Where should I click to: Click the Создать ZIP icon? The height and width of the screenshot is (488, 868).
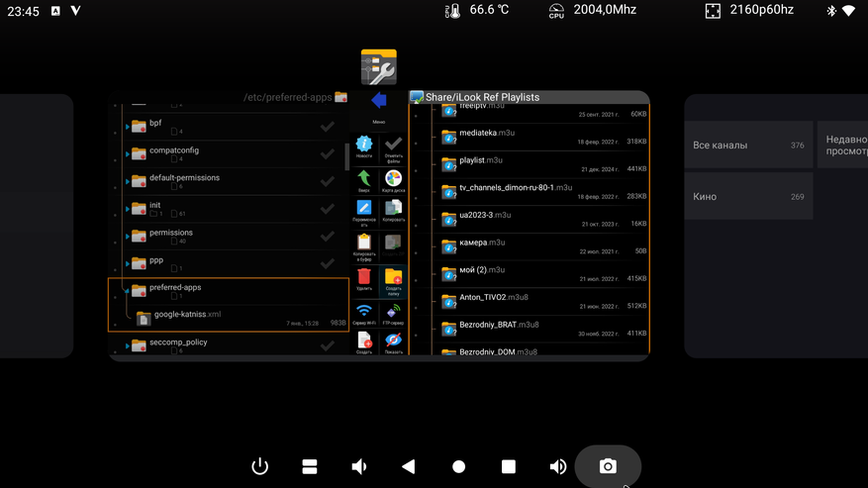394,243
